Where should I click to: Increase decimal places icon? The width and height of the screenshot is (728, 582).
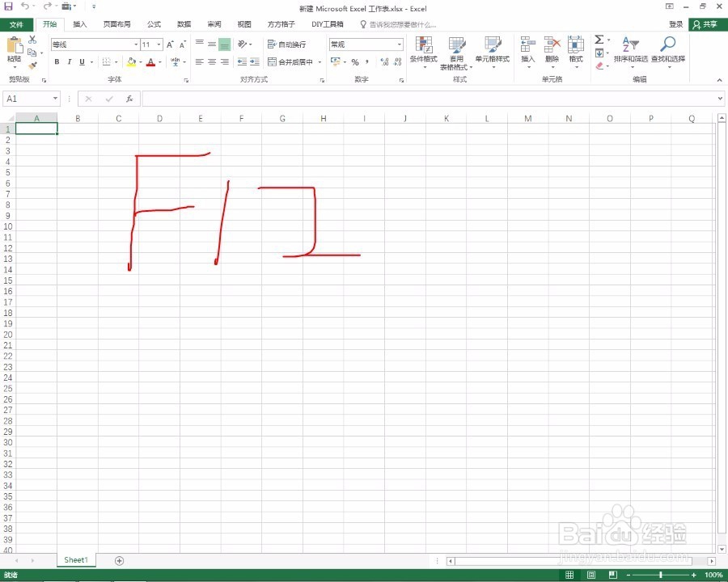(384, 61)
